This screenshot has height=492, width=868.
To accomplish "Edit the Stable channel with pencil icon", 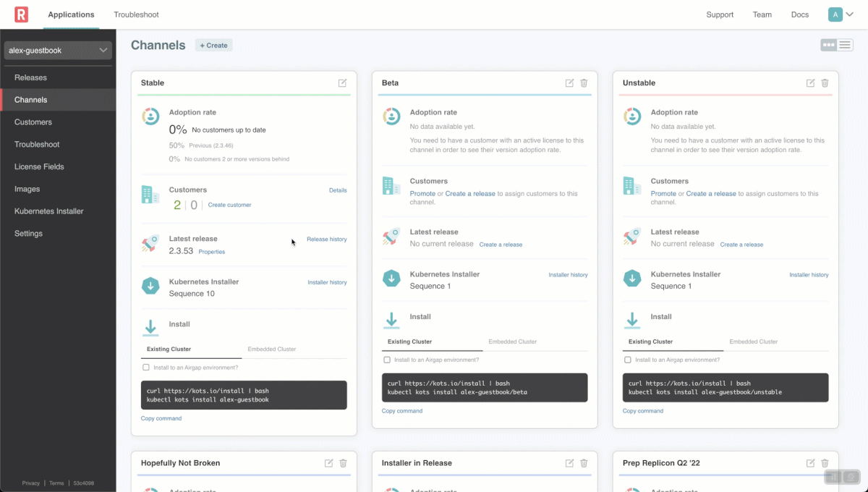I will (x=342, y=83).
